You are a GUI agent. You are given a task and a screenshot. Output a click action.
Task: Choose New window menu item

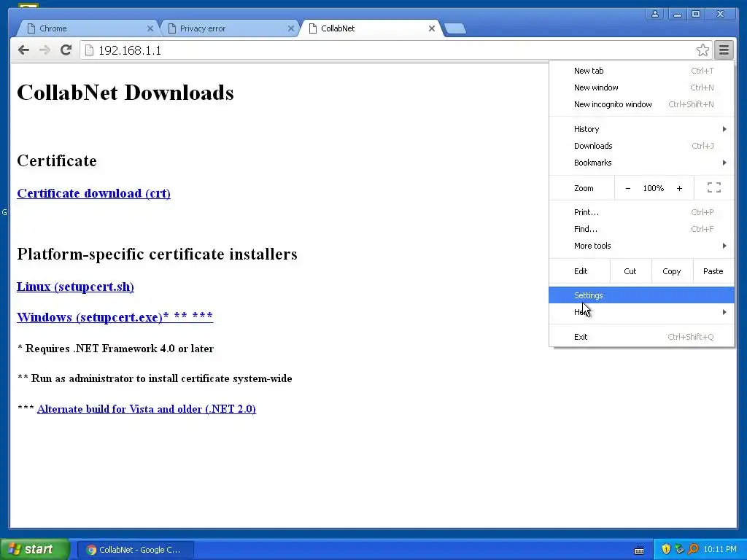(x=641, y=87)
